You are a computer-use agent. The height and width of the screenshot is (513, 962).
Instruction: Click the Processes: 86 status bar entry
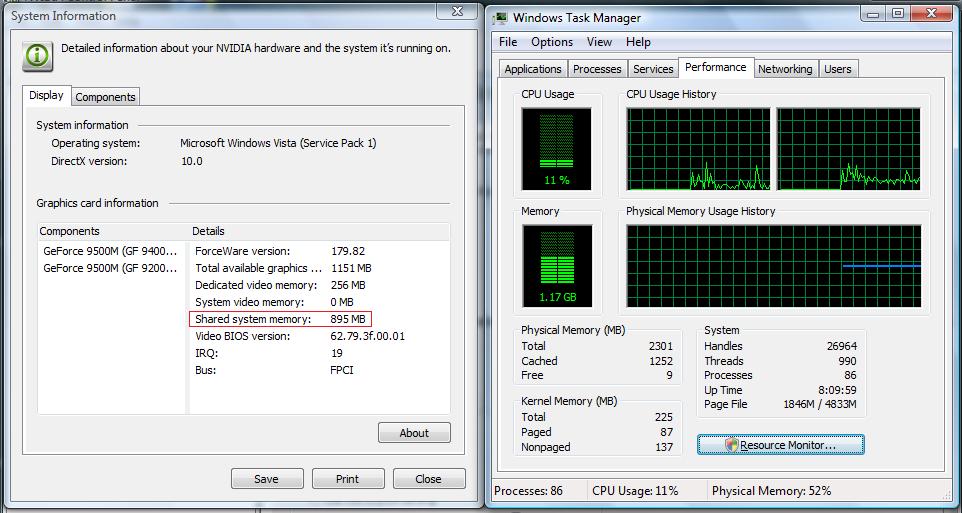click(x=529, y=491)
